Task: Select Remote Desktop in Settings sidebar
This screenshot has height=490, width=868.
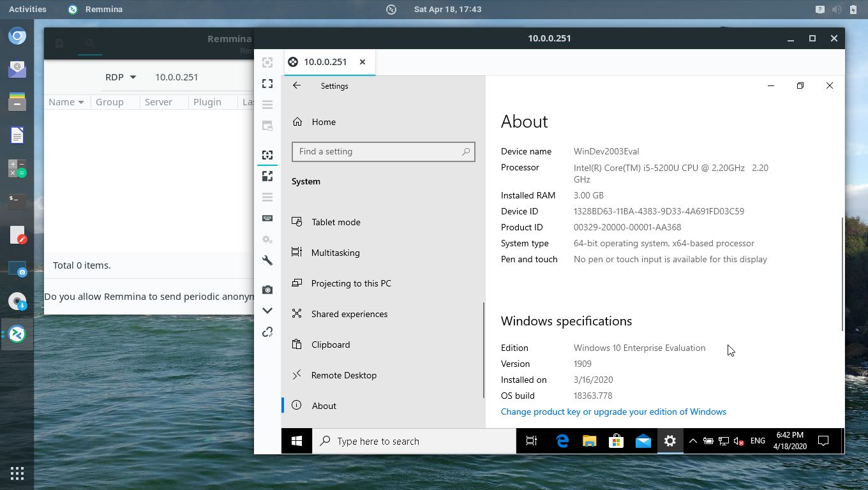Action: point(343,375)
